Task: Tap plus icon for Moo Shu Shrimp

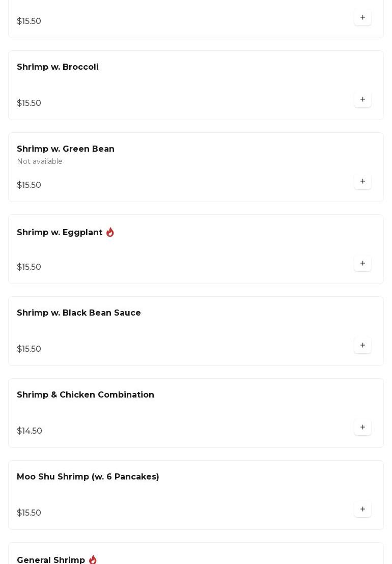Action: pyautogui.click(x=362, y=510)
